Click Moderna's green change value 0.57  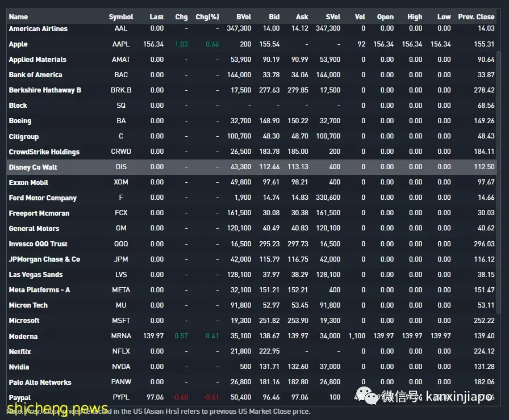[x=181, y=335]
